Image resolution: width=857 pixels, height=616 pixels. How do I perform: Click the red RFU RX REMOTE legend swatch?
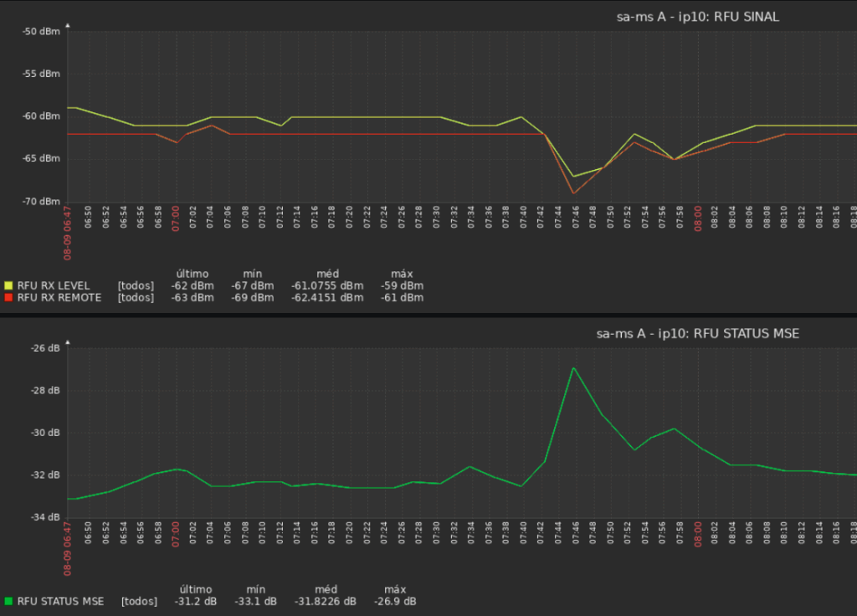(x=8, y=297)
